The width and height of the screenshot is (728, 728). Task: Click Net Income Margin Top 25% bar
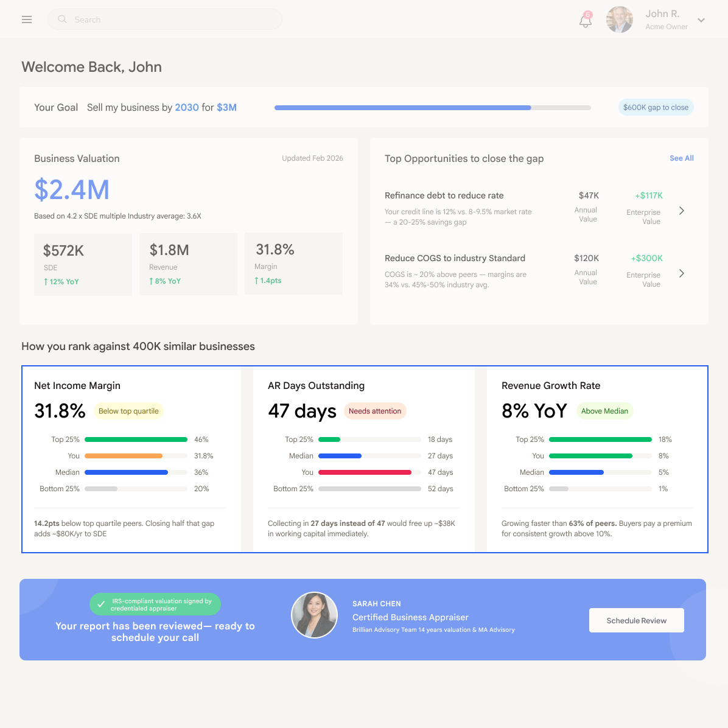tap(136, 439)
